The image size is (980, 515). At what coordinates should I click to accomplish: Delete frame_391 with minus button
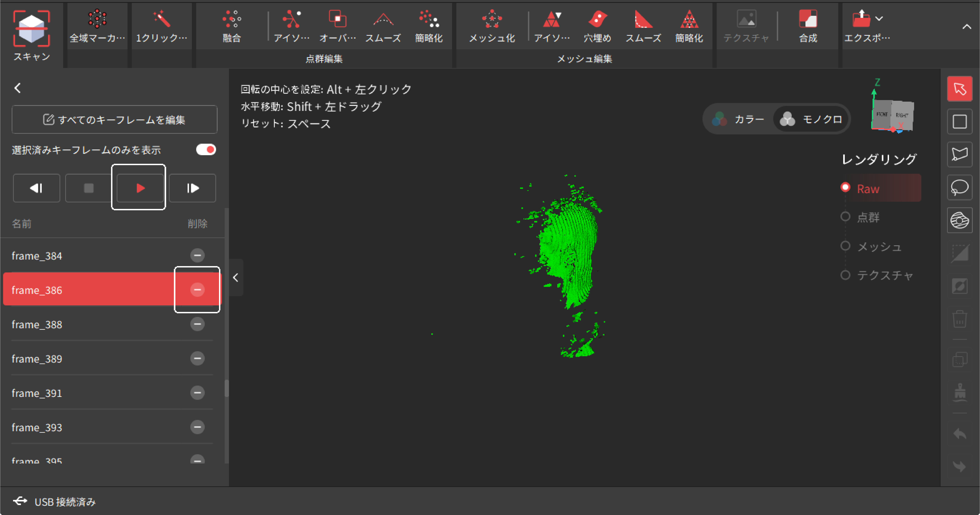pos(197,392)
